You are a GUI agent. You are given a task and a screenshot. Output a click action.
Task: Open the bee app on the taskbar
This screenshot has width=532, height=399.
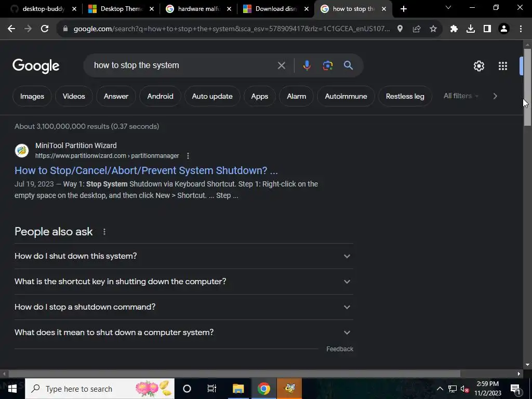pos(289,389)
